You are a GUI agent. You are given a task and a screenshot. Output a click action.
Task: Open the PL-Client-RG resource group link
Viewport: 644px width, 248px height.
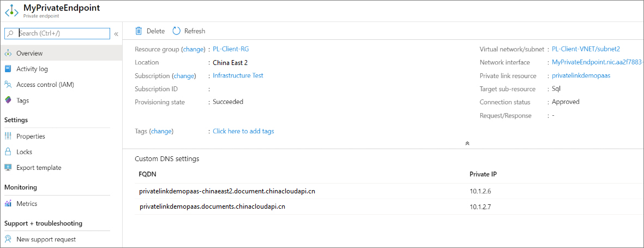(231, 49)
